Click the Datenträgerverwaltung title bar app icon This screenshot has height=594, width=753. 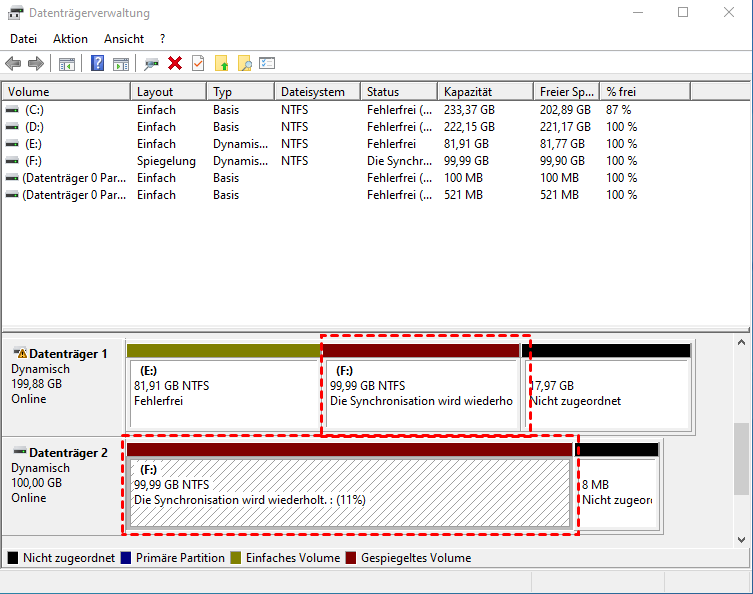coord(15,12)
